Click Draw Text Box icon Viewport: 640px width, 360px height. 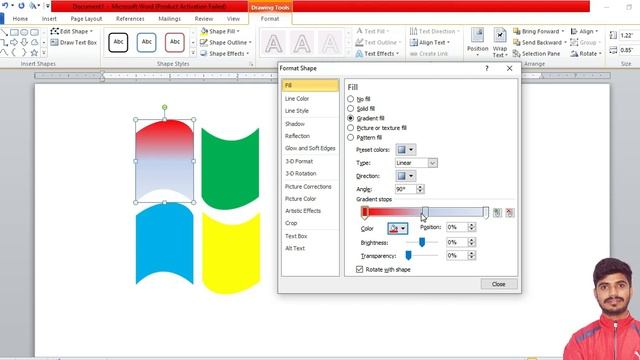click(x=54, y=42)
